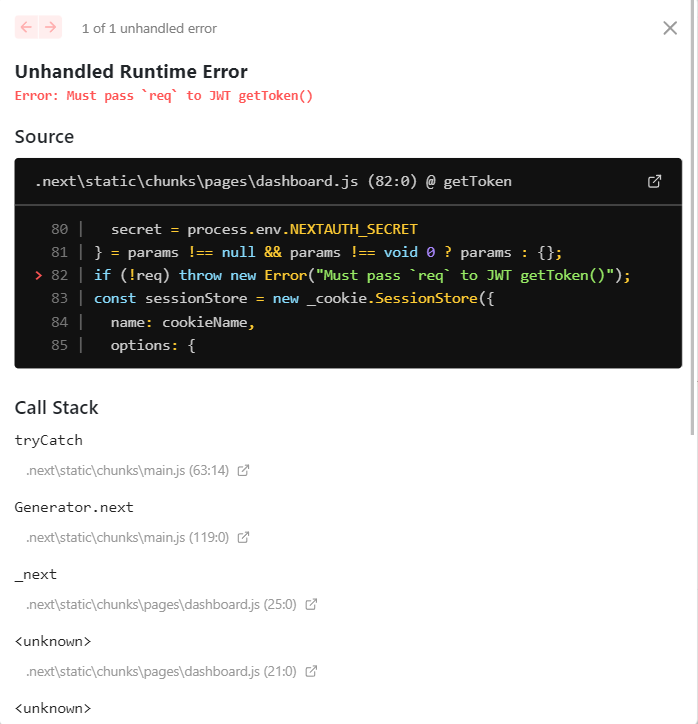This screenshot has width=698, height=724.
Task: Go to the previous error with left arrow
Action: click(x=26, y=27)
